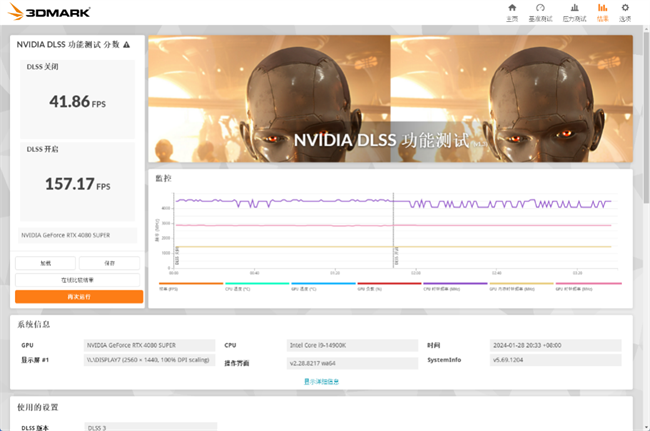Click the SystemInfo version v5.69.1204
The image size is (650, 431).
[x=555, y=360]
